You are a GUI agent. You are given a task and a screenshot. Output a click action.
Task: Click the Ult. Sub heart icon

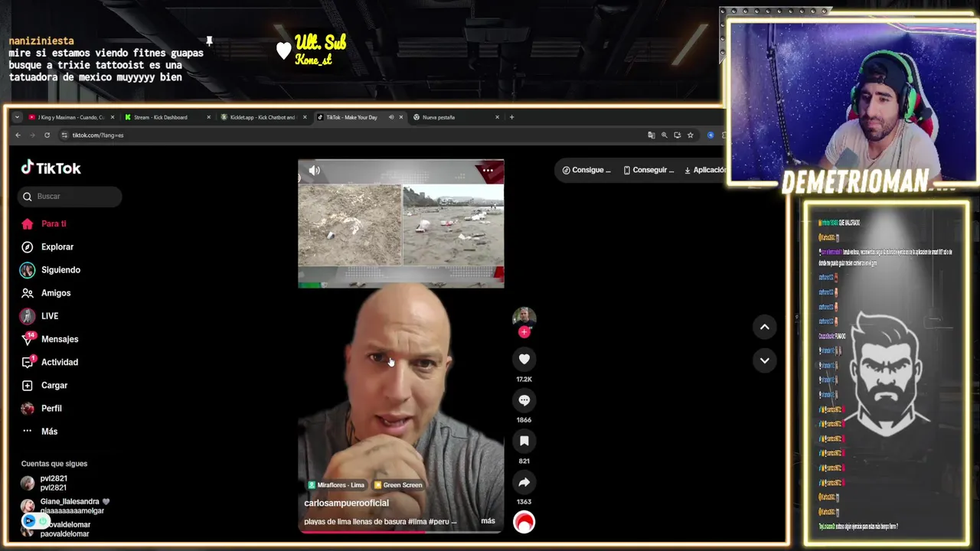pos(283,51)
